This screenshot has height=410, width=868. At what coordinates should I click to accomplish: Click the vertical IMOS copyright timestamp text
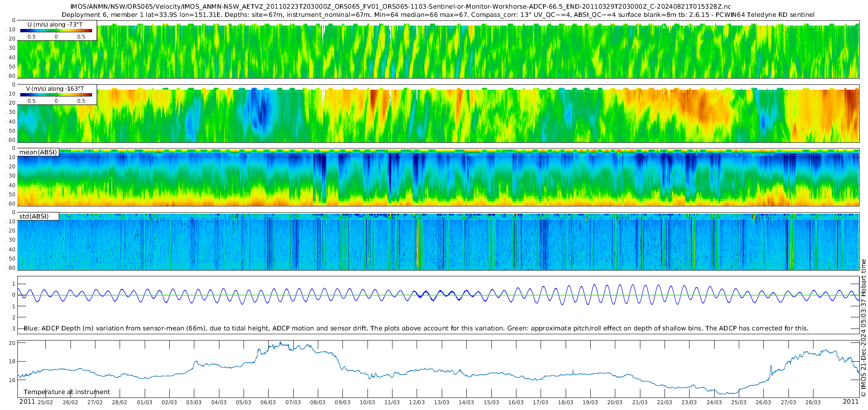pos(864,328)
